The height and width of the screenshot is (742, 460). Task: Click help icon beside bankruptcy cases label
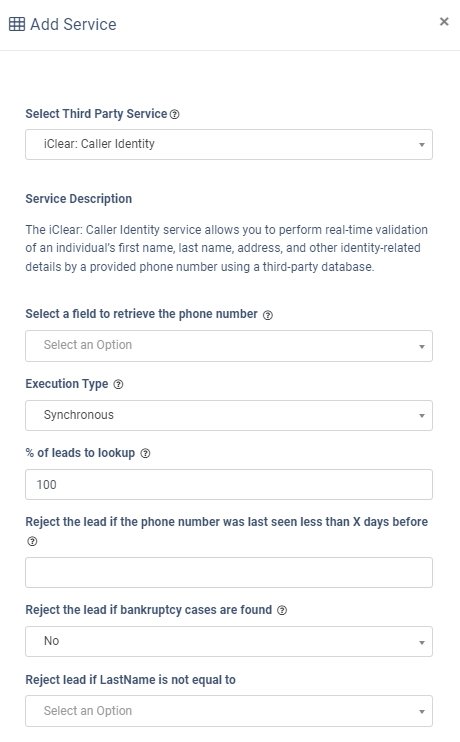[x=282, y=610]
